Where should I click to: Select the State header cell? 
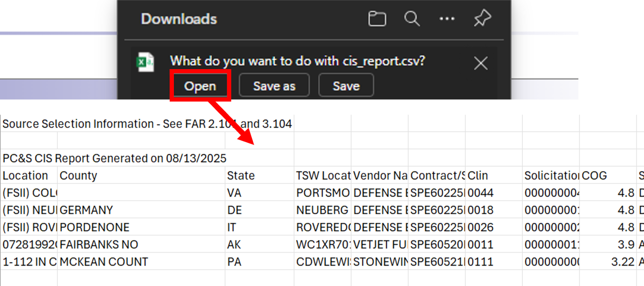pos(260,175)
